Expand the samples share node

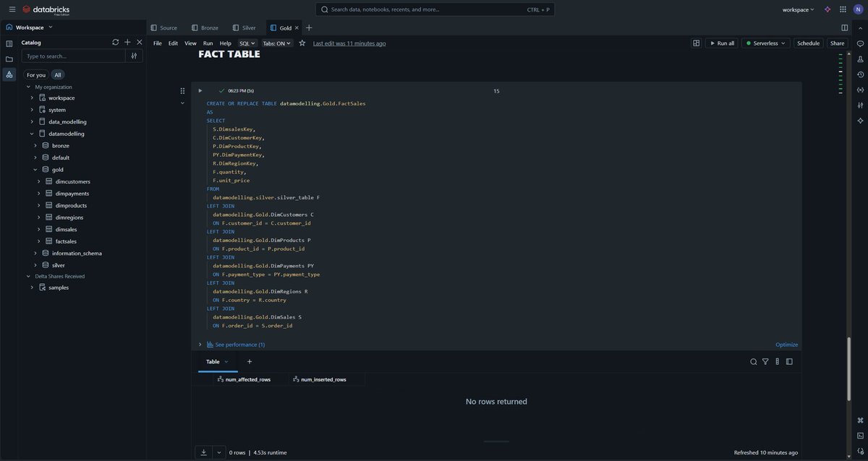click(x=32, y=288)
